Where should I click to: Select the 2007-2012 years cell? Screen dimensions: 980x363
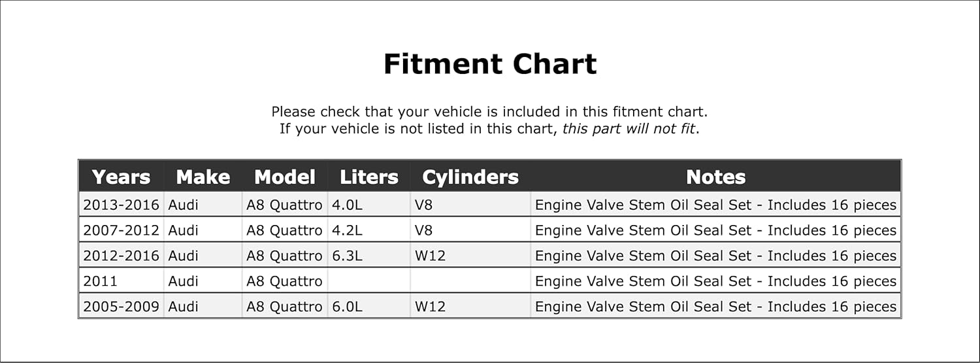(x=121, y=231)
